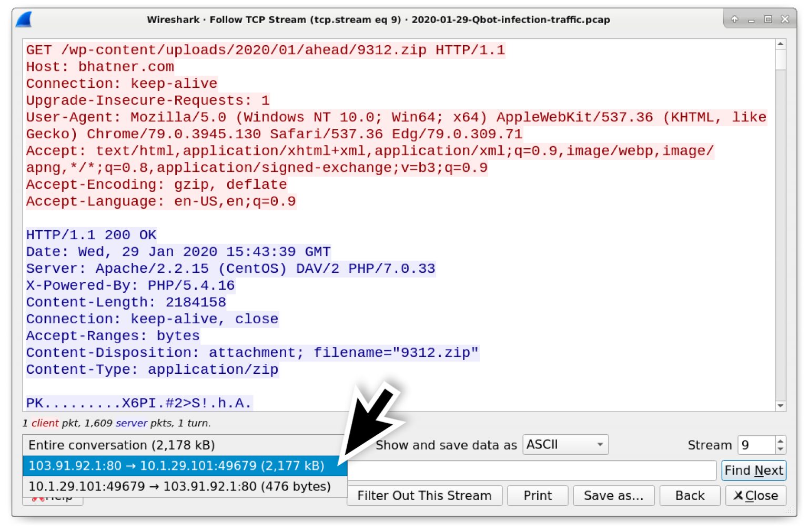Click the scrollbar up arrow of the stream view
Image resolution: width=808 pixels, height=532 pixels.
(x=781, y=44)
